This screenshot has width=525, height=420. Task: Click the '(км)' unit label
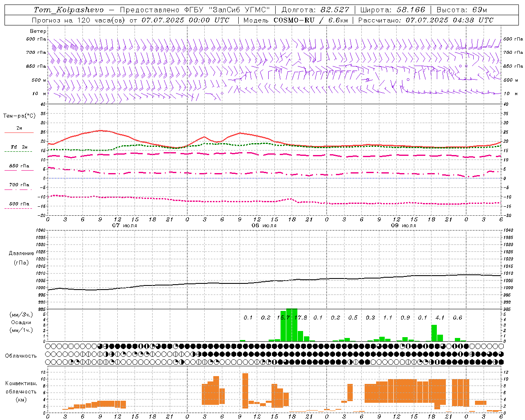[x=21, y=399]
